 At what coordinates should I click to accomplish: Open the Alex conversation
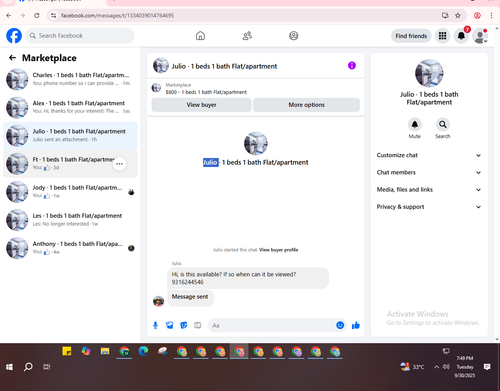(70, 107)
